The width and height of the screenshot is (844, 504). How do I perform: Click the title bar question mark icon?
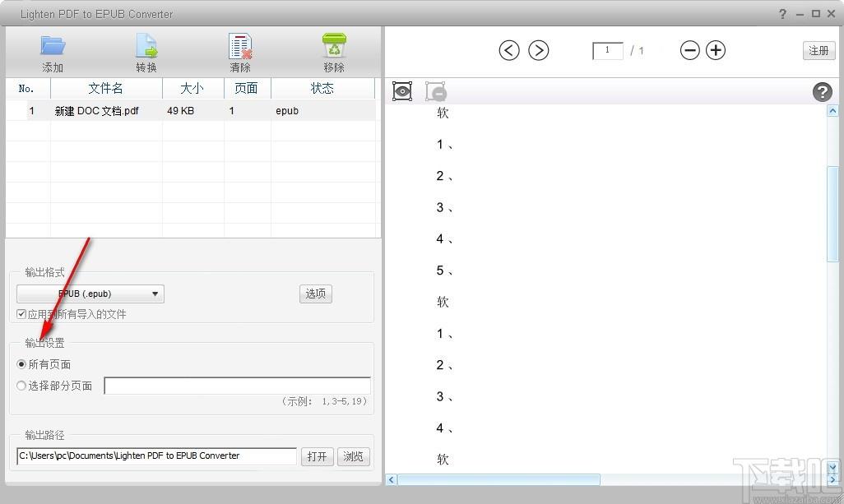782,14
